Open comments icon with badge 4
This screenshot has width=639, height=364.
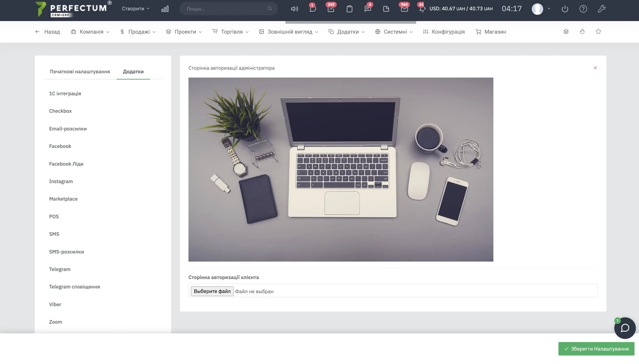[368, 9]
